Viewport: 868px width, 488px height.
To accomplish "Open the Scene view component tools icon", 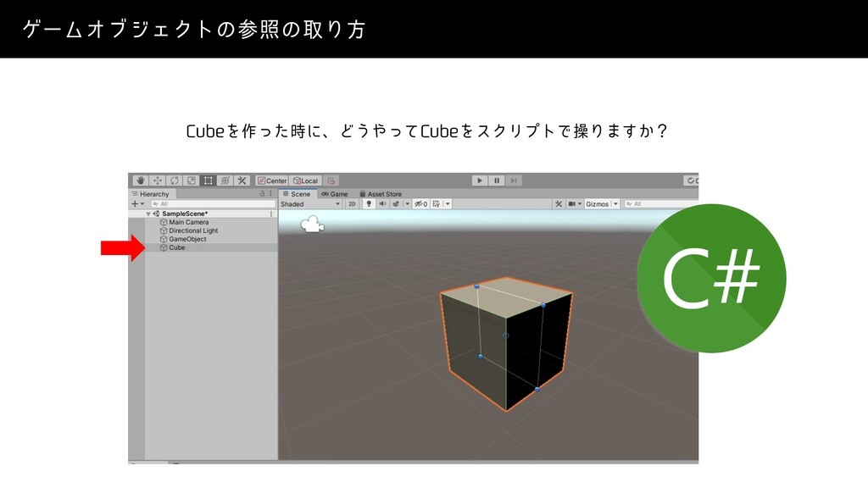I will [x=559, y=204].
